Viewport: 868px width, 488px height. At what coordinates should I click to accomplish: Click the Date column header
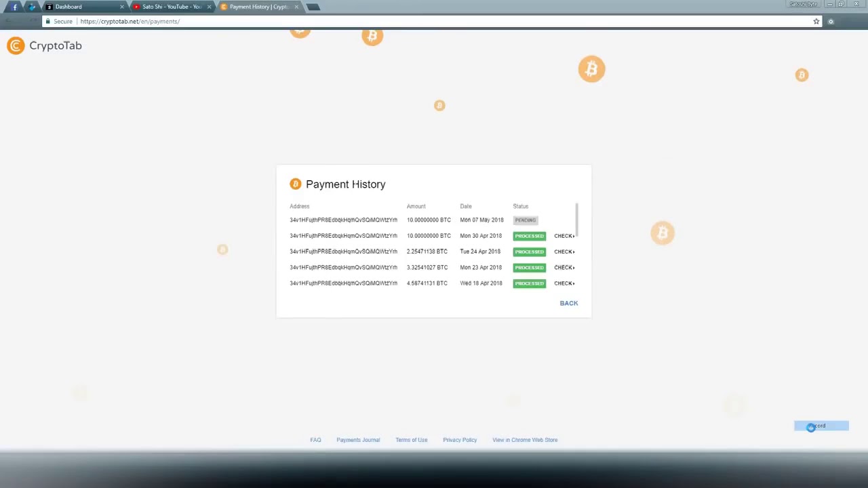[x=466, y=206]
